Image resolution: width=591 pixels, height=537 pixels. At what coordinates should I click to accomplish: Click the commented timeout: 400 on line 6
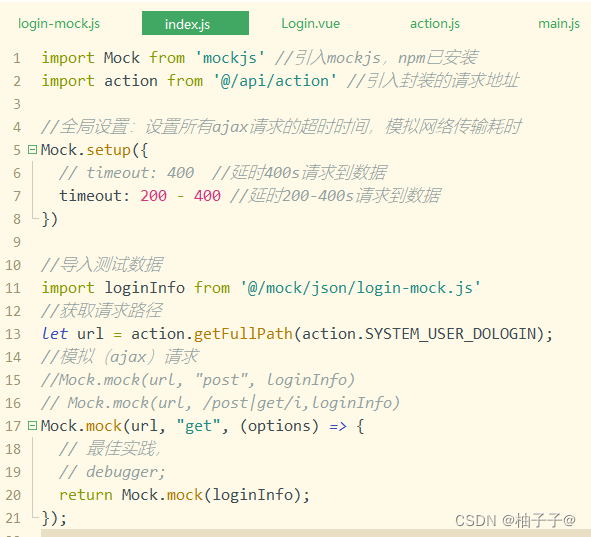point(140,173)
